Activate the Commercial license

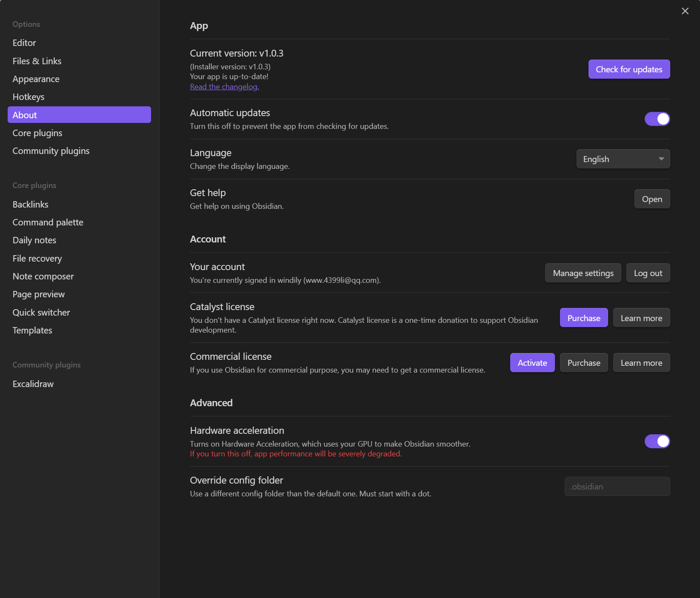coord(532,363)
